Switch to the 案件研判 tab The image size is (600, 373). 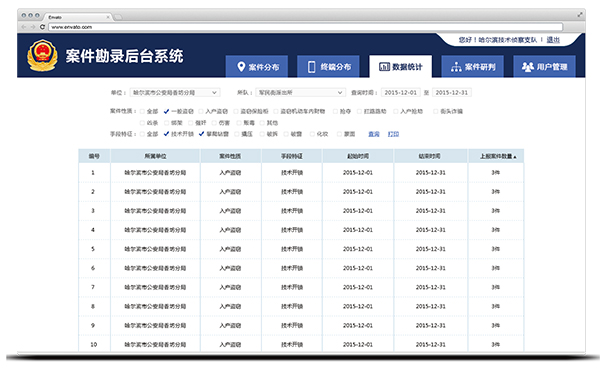(x=472, y=67)
